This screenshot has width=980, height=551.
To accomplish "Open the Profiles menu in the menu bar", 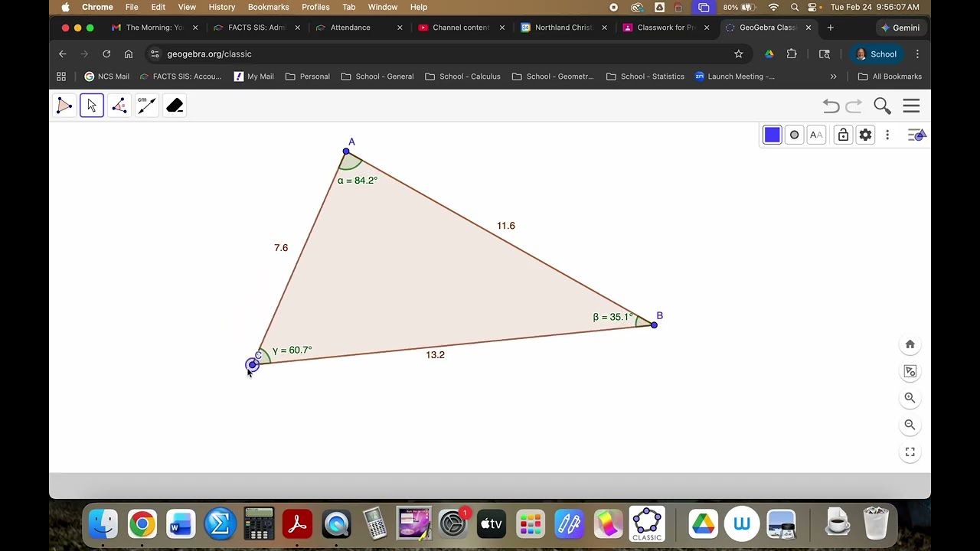I will point(315,7).
